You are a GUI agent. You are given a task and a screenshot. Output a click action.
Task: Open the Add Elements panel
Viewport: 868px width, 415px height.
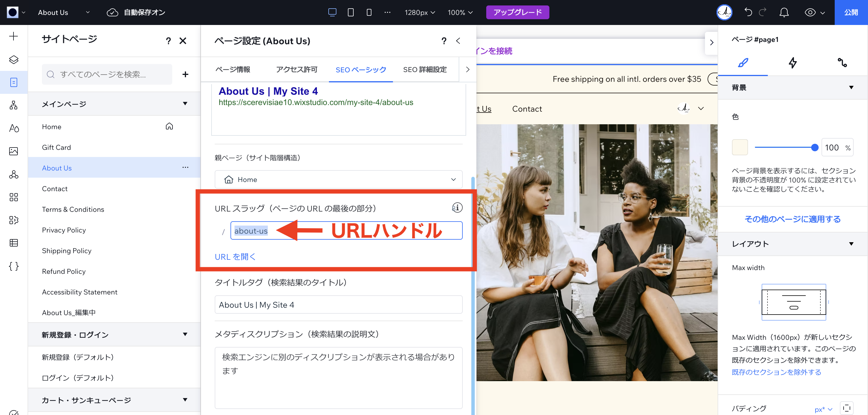click(x=13, y=36)
